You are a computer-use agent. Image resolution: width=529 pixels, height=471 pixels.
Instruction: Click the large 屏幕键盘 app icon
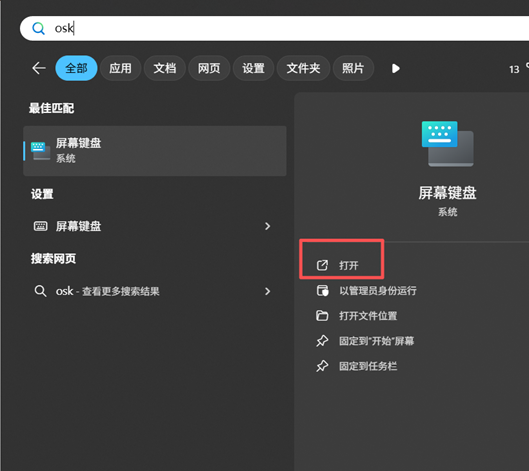[447, 143]
